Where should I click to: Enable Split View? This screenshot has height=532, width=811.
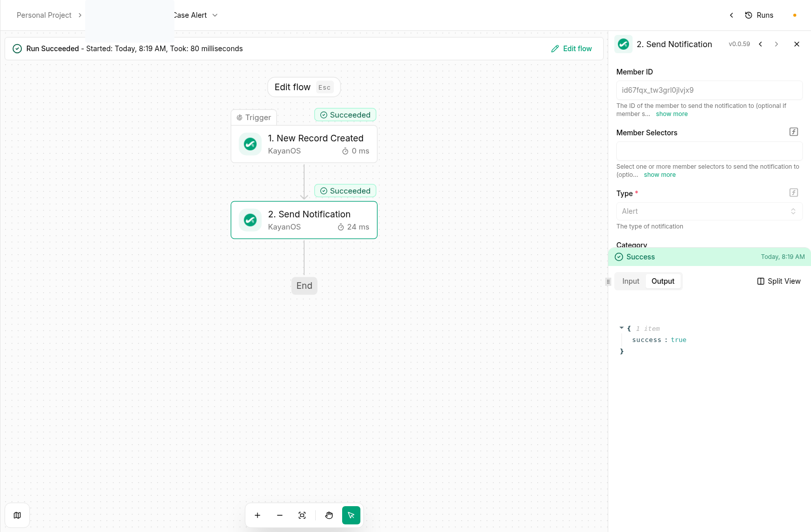tap(779, 281)
